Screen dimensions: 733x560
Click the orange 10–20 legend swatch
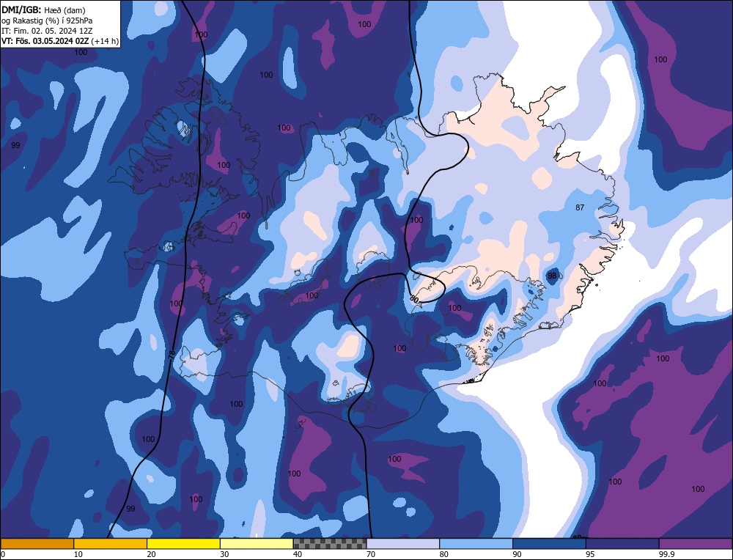pyautogui.click(x=111, y=544)
